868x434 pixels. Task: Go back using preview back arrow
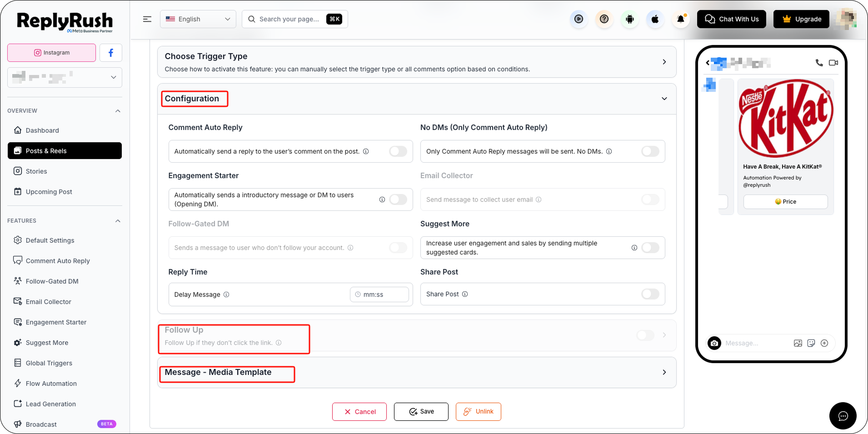point(708,63)
